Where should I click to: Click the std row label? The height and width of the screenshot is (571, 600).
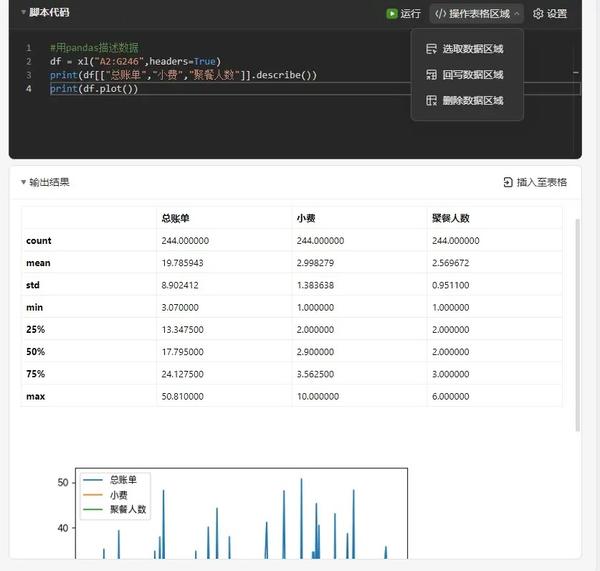pos(33,285)
